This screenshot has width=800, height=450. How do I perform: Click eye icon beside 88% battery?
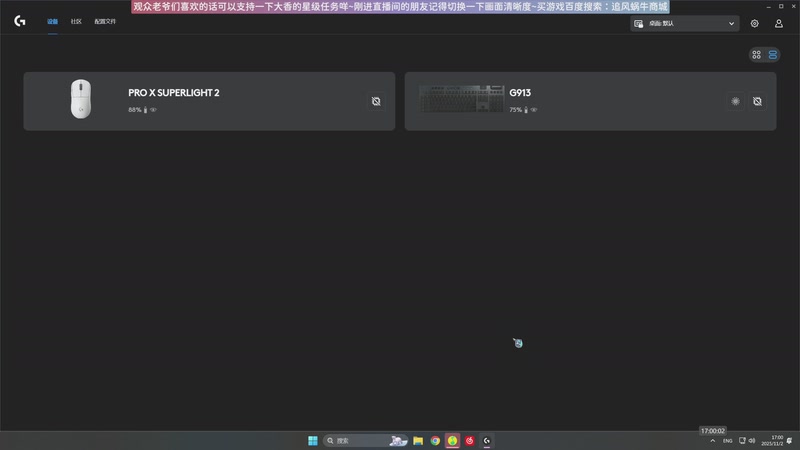[x=153, y=110]
